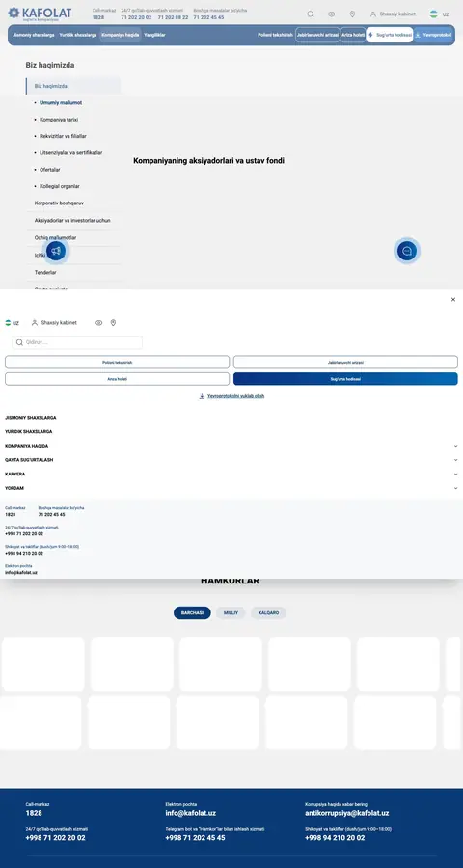Expand the KOMPANIYA HAQIDA chevron in the panel
This screenshot has width=463, height=868.
coord(456,446)
